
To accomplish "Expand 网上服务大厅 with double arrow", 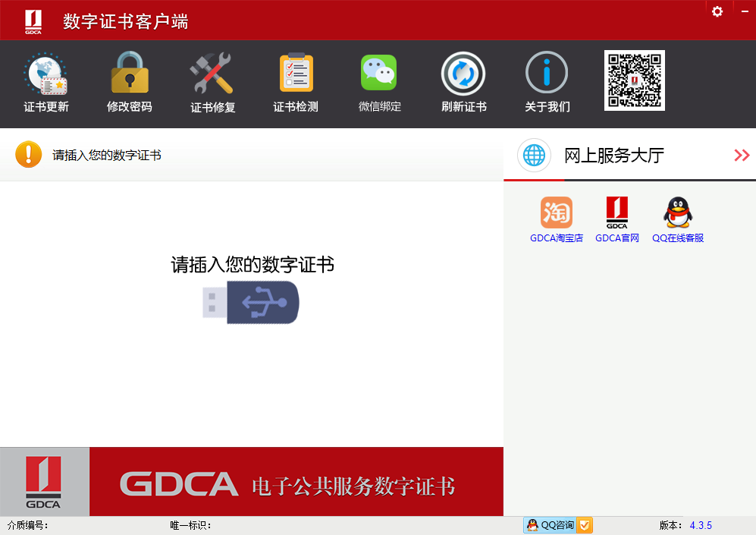I will pyautogui.click(x=742, y=156).
